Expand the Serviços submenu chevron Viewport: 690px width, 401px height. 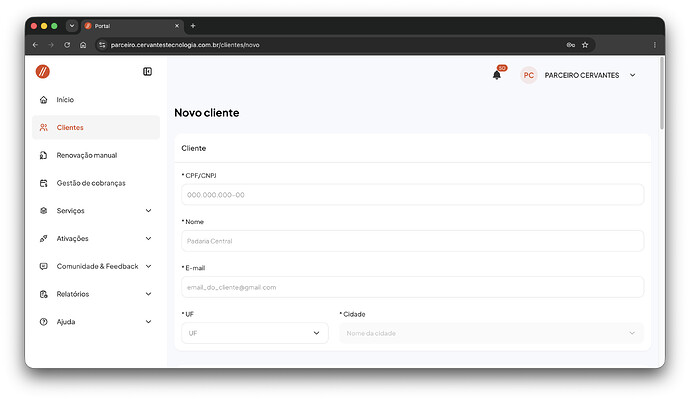(x=149, y=210)
